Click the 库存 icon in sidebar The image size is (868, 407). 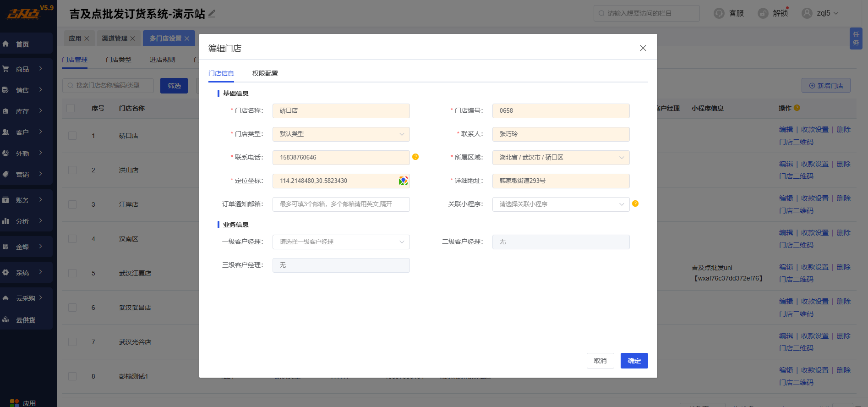tap(6, 111)
